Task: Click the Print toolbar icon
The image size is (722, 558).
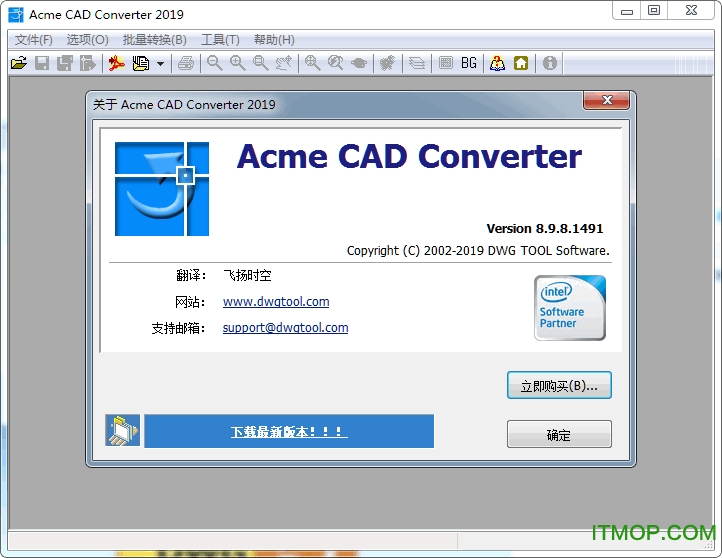Action: 186,63
